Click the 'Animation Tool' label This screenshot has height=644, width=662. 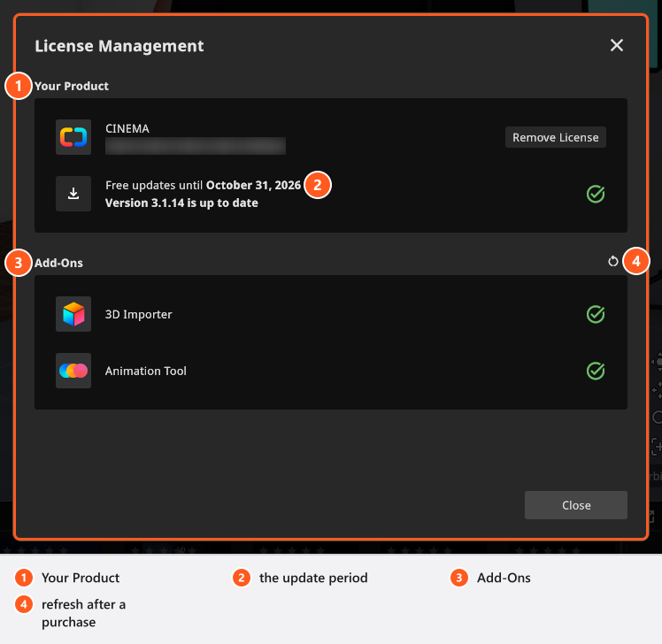(146, 371)
